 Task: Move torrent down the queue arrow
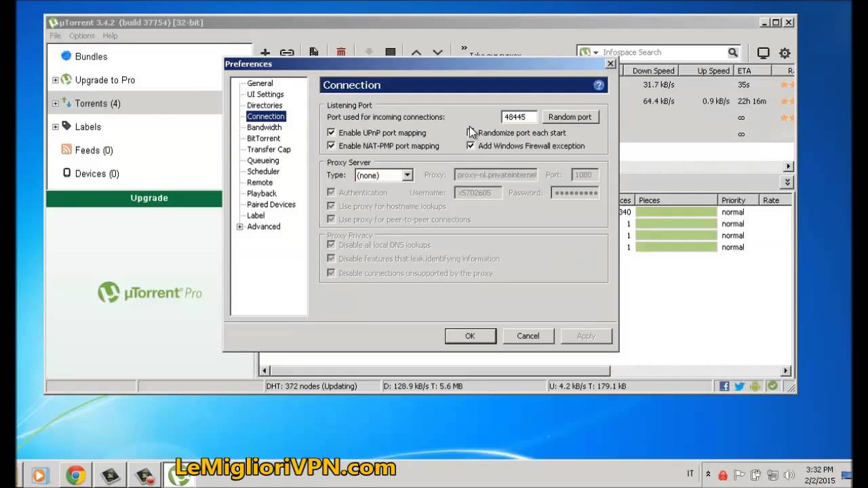(x=437, y=53)
